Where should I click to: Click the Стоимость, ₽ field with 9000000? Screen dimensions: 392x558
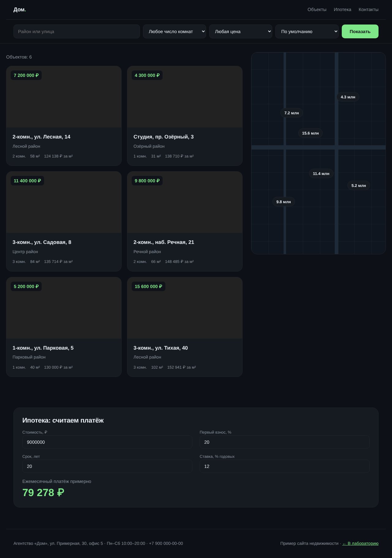click(107, 442)
